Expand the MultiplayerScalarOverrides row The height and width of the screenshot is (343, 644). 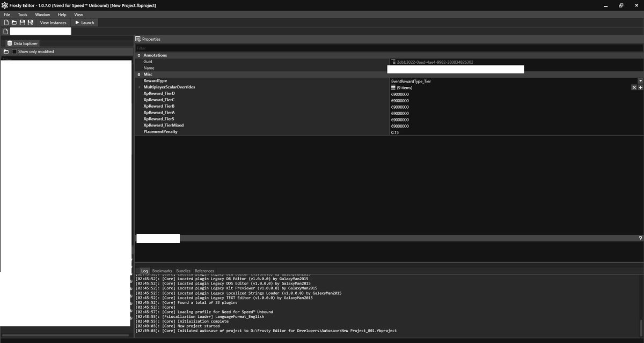tap(140, 87)
